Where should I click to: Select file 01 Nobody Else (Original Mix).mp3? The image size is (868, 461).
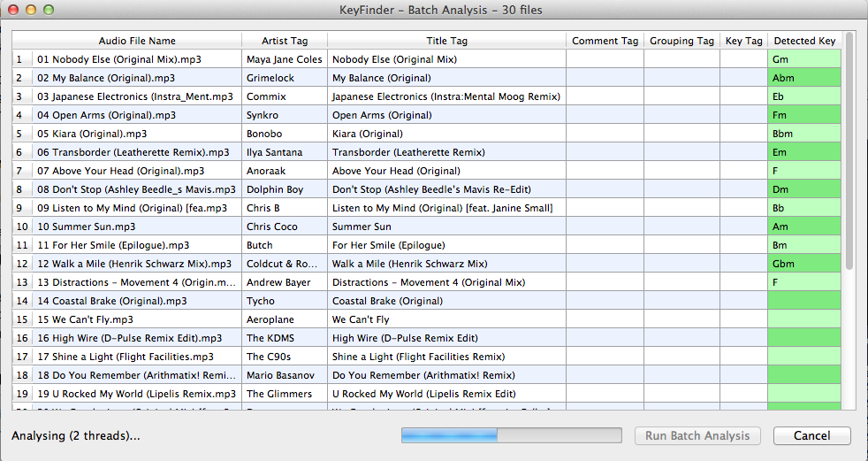point(137,59)
